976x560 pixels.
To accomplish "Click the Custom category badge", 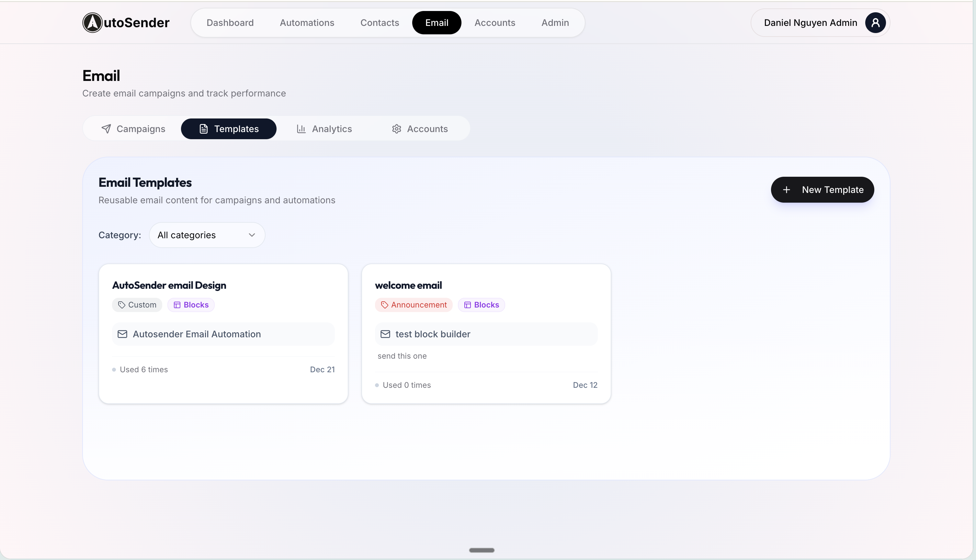I will coord(137,305).
